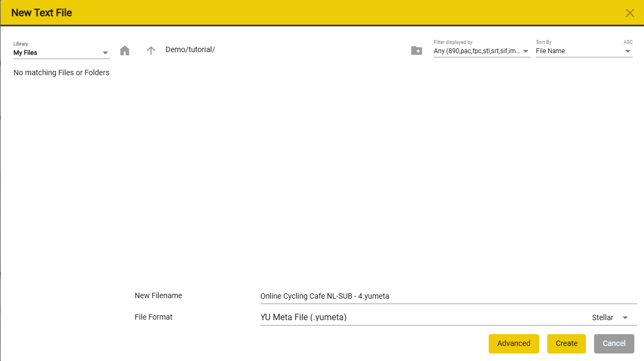Click the New Filename input field
The image size is (644, 361).
point(447,296)
